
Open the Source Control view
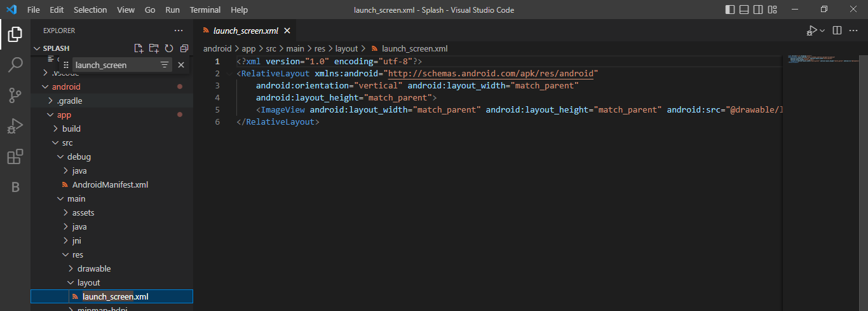[15, 95]
